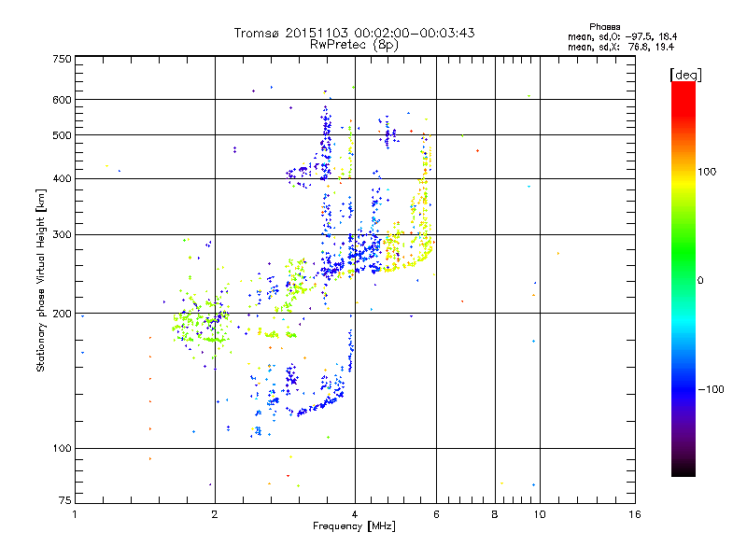Click the x-axis tick label '4'

point(355,514)
